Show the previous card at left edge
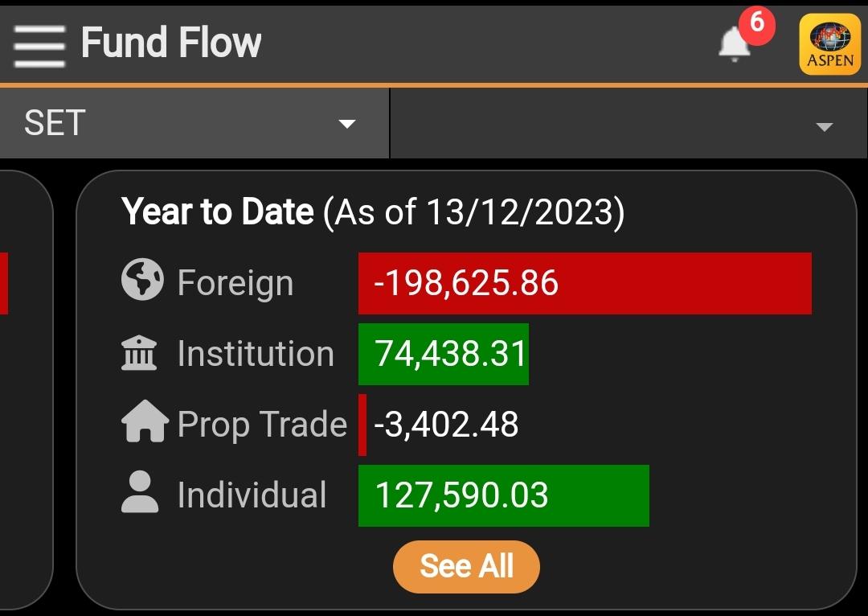This screenshot has height=616, width=868. click(x=25, y=390)
